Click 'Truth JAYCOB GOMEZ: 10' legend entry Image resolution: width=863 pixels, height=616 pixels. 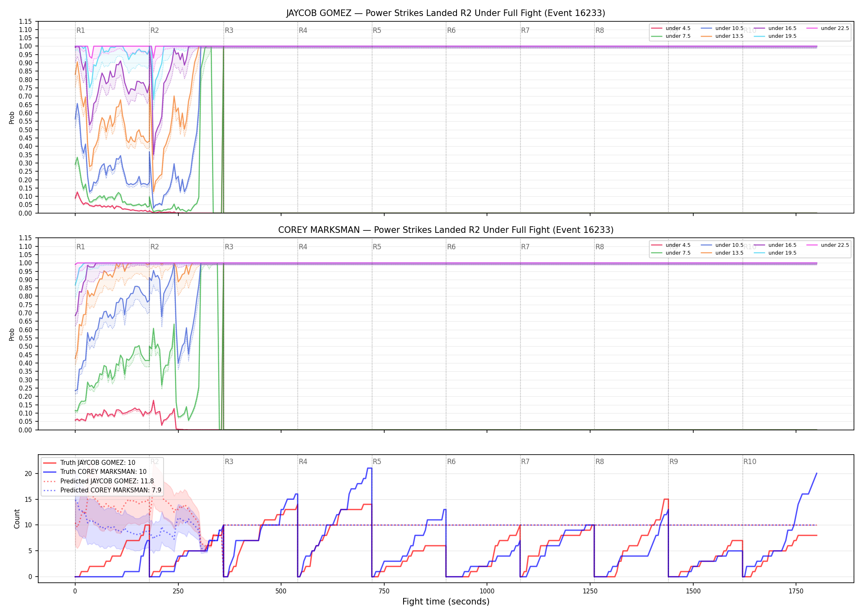[x=89, y=463]
